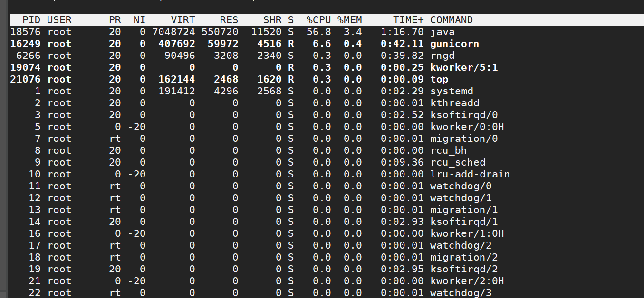The width and height of the screenshot is (644, 298).
Task: Click the RES value 550720
Action: point(220,32)
